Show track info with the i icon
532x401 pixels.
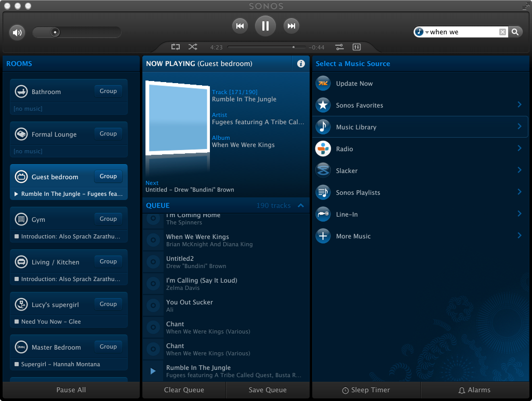tap(301, 63)
